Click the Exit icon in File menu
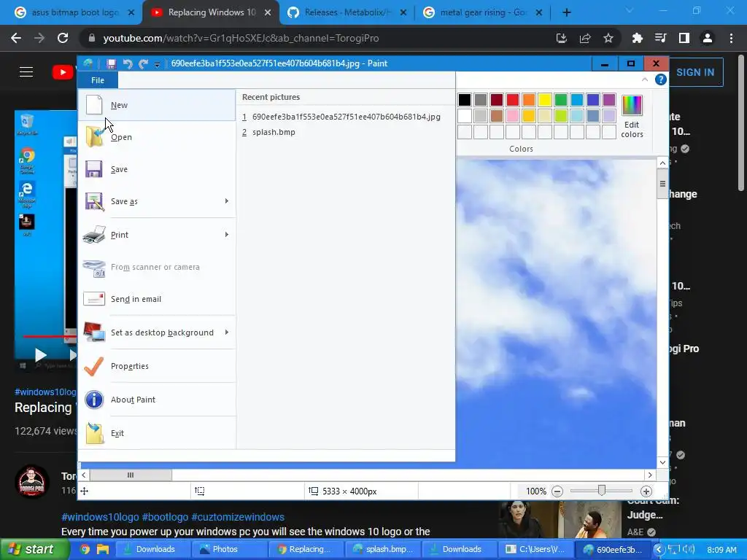This screenshot has height=560, width=747. coord(94,433)
